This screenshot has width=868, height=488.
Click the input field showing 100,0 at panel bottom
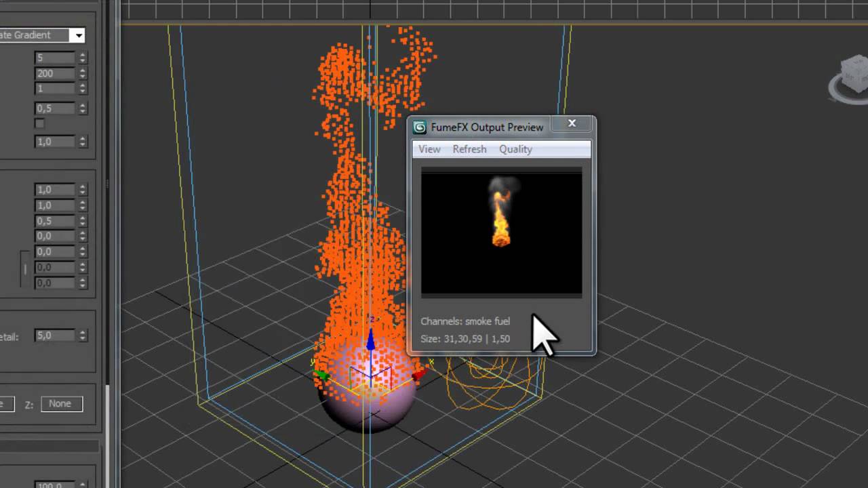click(55, 485)
